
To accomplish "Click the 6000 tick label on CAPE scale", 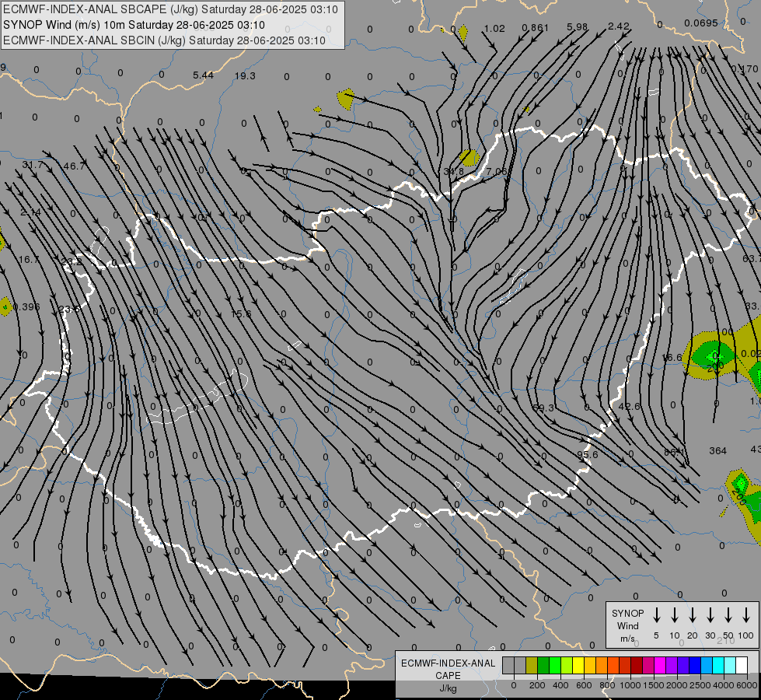I will pyautogui.click(x=747, y=685).
